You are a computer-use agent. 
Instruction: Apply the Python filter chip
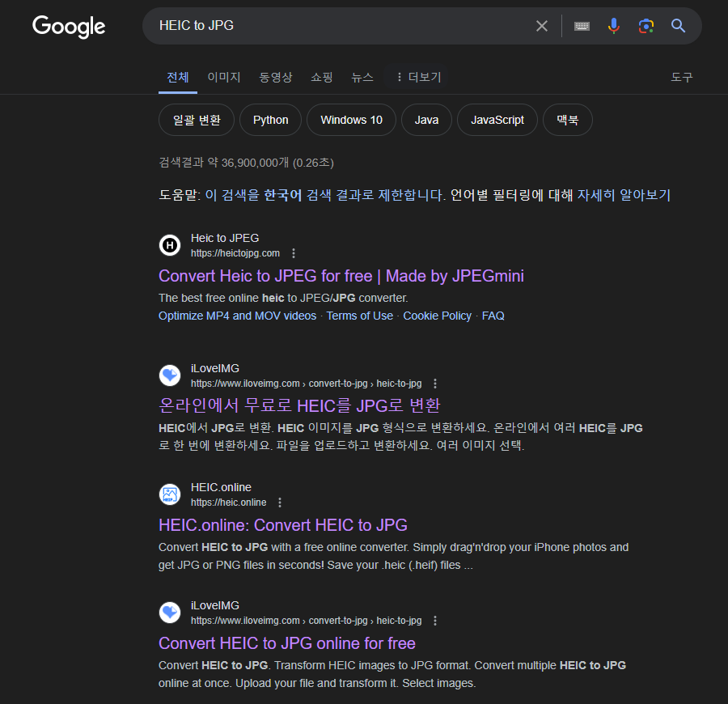pyautogui.click(x=271, y=120)
